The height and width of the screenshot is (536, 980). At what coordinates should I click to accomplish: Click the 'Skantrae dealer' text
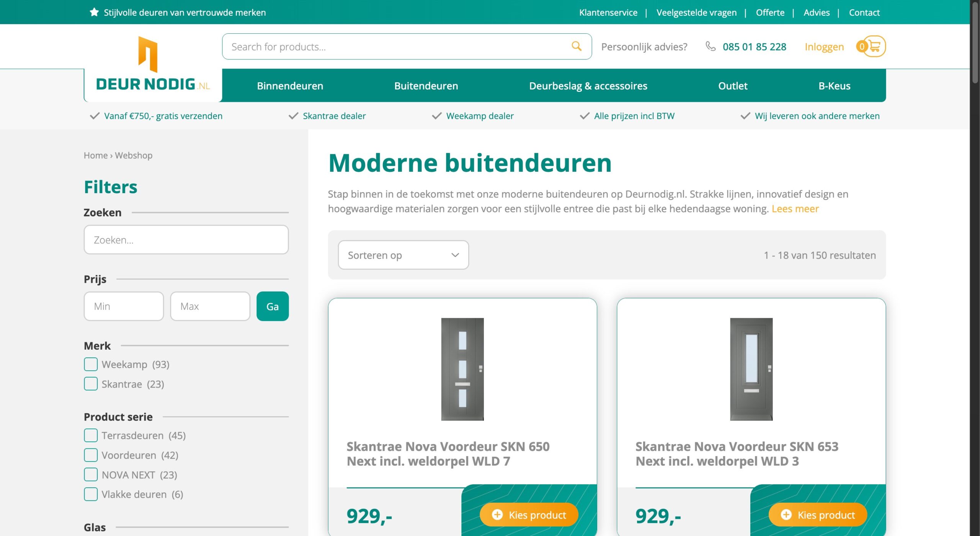[334, 116]
